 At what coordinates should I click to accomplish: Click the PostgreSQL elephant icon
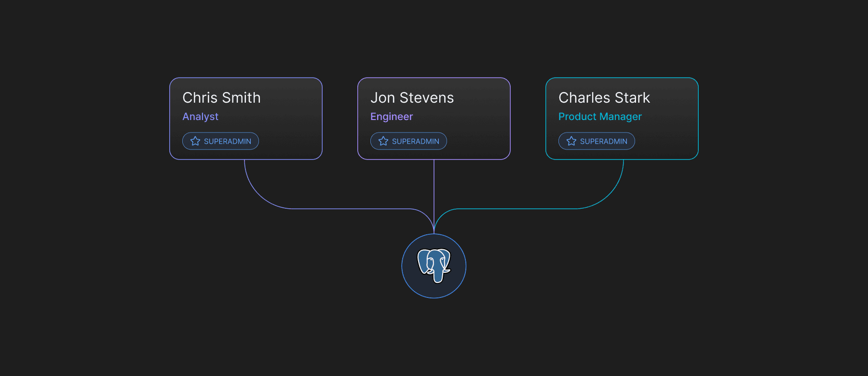[434, 266]
